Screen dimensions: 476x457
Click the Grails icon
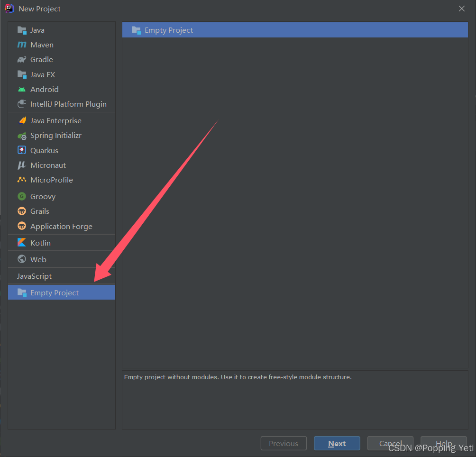point(22,211)
